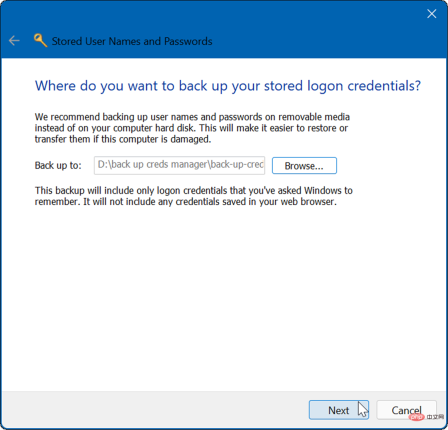Screen dimensions: 448x430
Task: Close the Stored User Names dialog
Action: click(432, 14)
